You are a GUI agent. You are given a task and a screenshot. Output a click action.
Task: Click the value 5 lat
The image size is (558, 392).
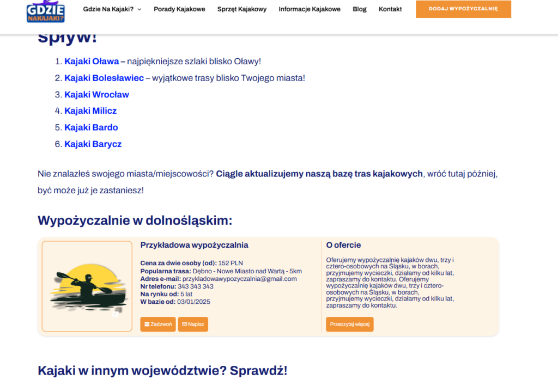pyautogui.click(x=186, y=294)
